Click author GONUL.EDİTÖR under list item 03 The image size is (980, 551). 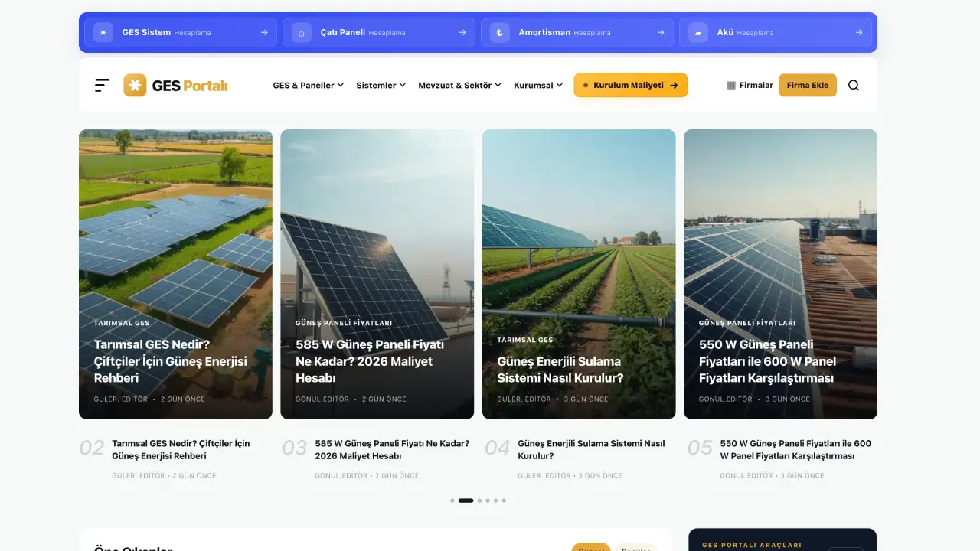coord(341,475)
